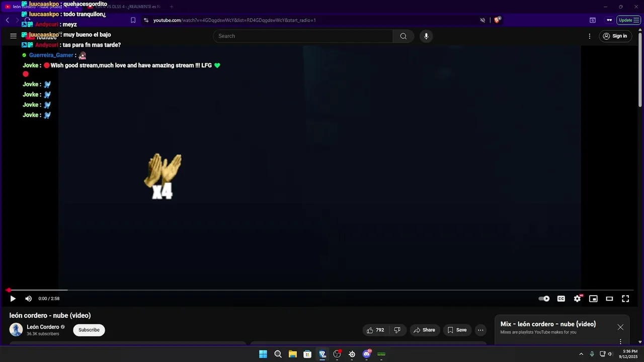Activate the miniplayer

coord(594,299)
